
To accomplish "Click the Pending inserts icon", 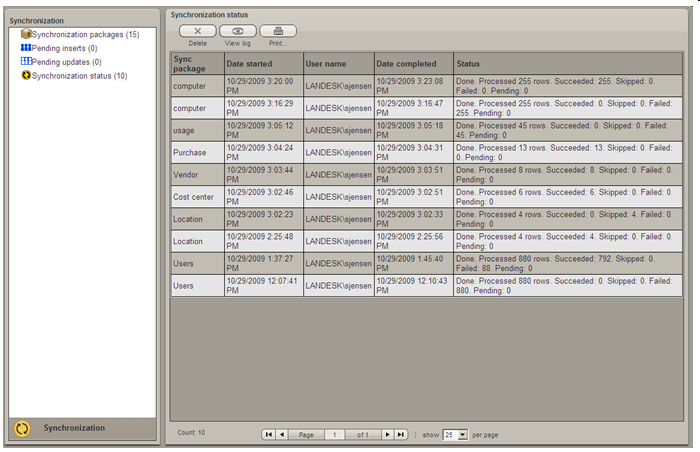I will (x=26, y=47).
